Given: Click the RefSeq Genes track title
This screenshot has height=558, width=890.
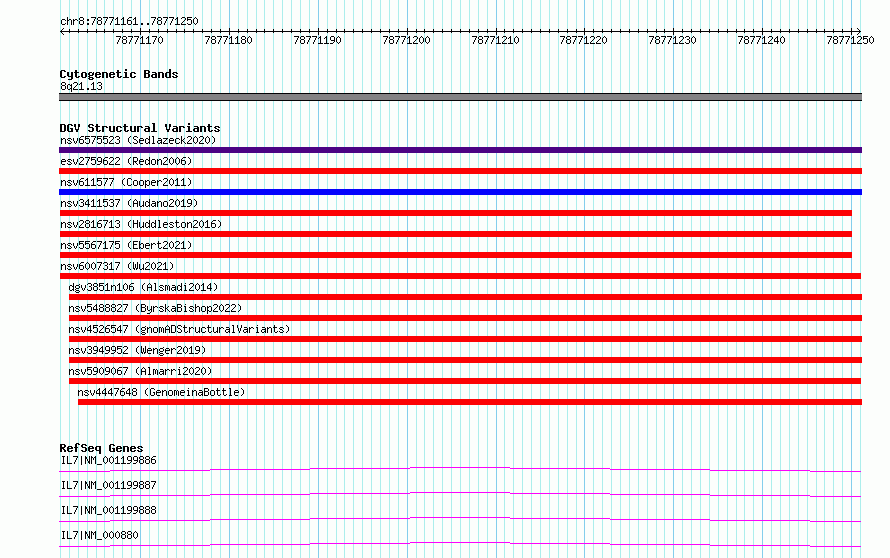Looking at the screenshot, I should click(101, 448).
